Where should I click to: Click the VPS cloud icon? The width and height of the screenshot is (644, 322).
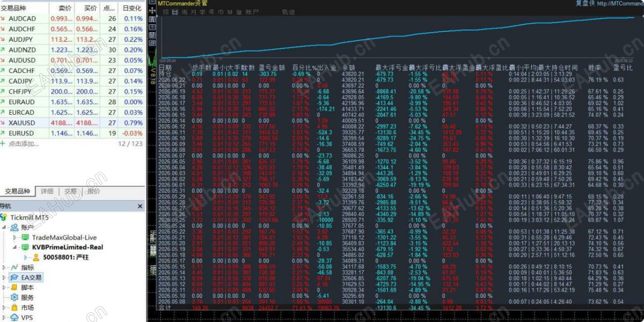pyautogui.click(x=14, y=318)
